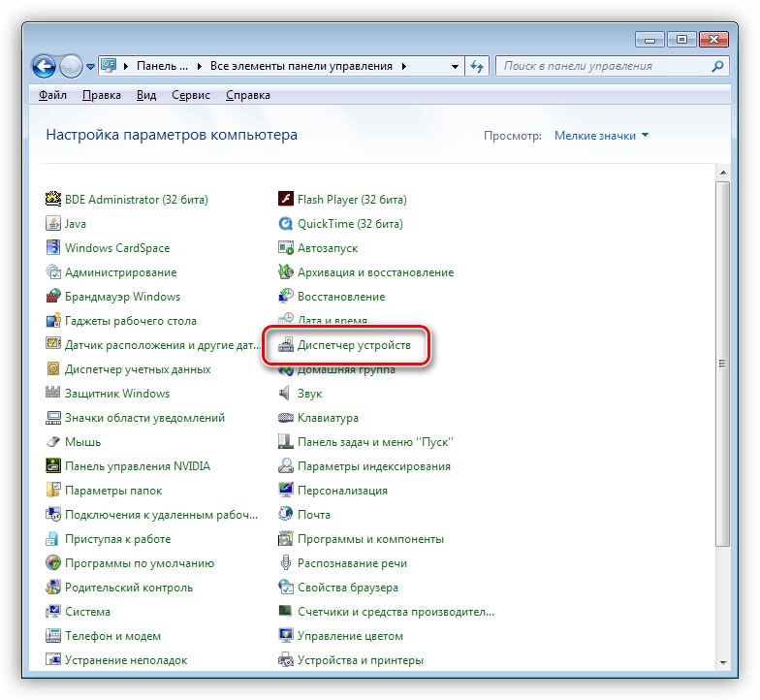Open the Звук speaker icon
Screen dimensions: 760x700
tap(285, 394)
